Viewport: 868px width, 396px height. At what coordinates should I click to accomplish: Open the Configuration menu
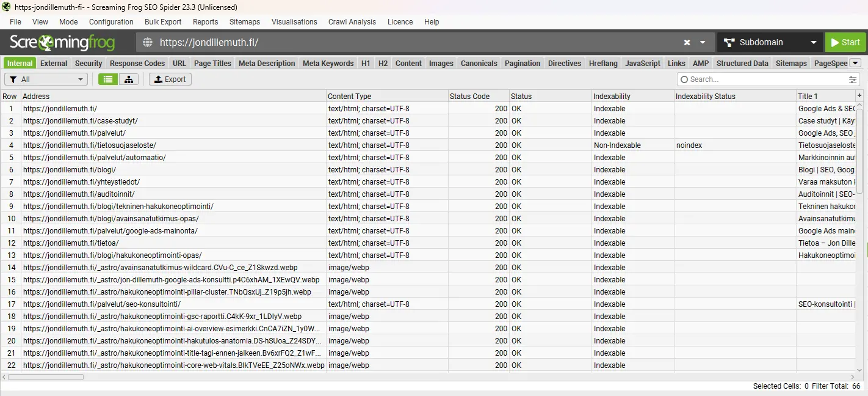tap(111, 21)
